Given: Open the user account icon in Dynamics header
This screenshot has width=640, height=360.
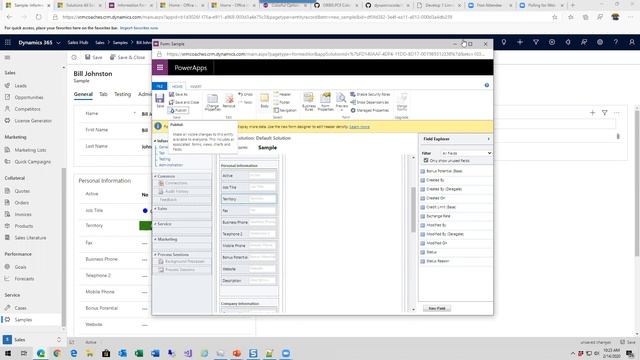Looking at the screenshot, I should (632, 42).
